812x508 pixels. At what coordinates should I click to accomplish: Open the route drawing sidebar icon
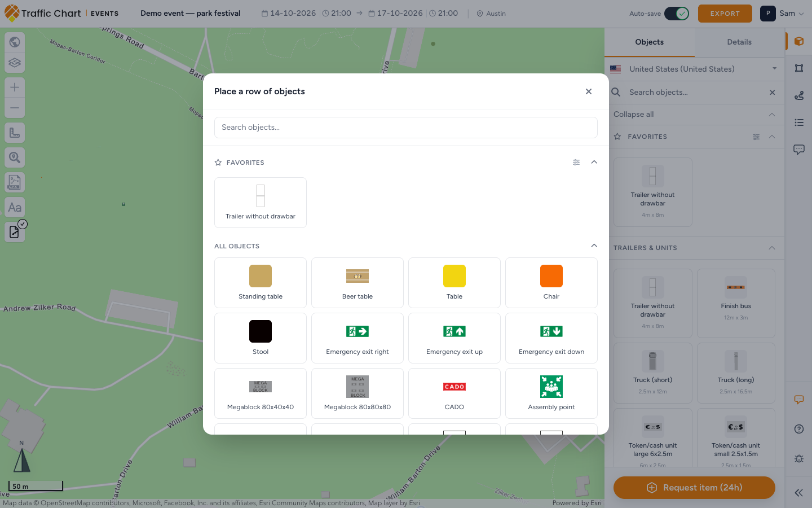(799, 95)
